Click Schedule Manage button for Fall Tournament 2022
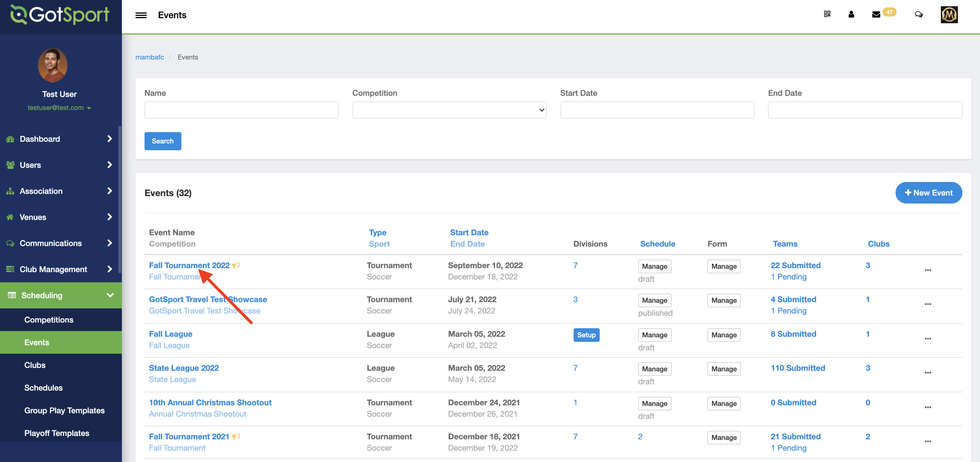Screen dimensions: 980x462 tap(654, 266)
